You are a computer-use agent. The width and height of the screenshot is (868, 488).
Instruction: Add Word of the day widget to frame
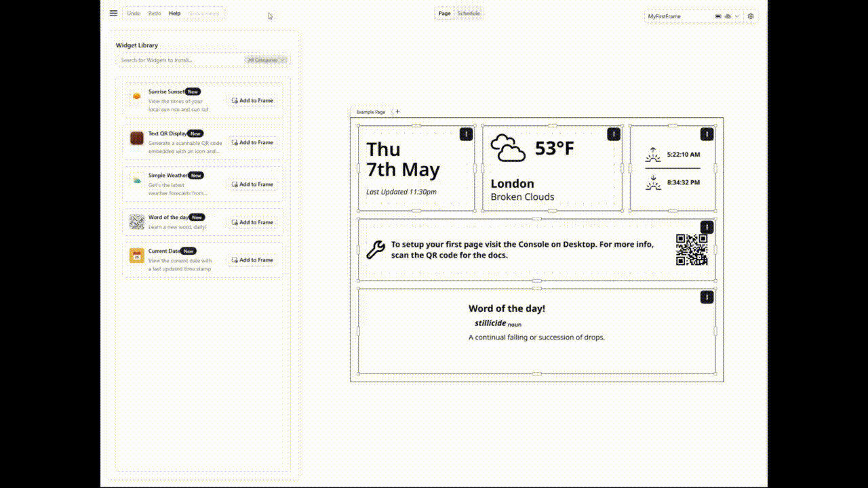click(x=252, y=222)
